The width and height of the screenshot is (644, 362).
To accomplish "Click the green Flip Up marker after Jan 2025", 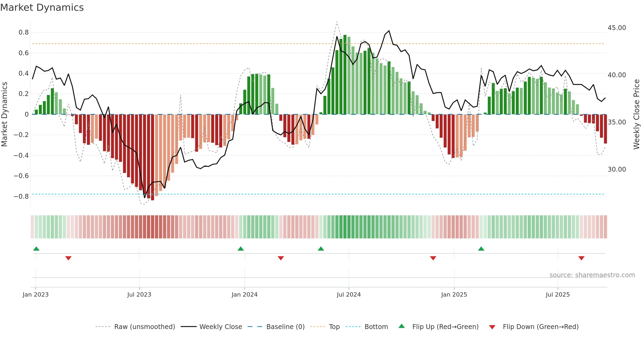I will coord(481,249).
